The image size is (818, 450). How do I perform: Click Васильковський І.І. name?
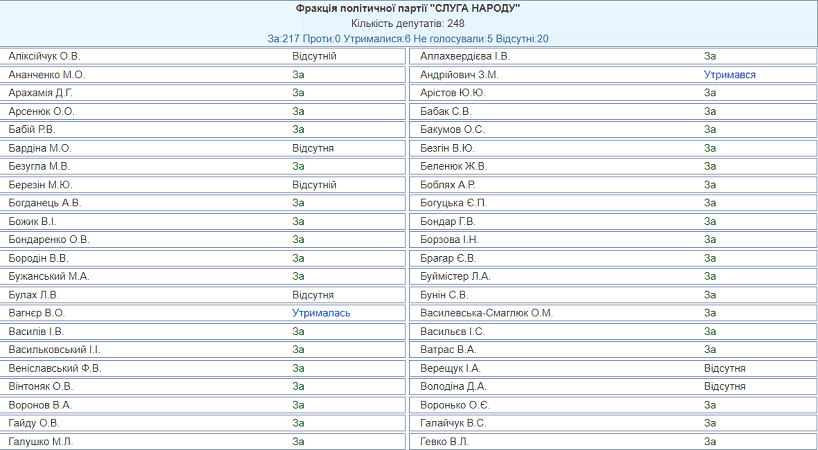(x=54, y=350)
